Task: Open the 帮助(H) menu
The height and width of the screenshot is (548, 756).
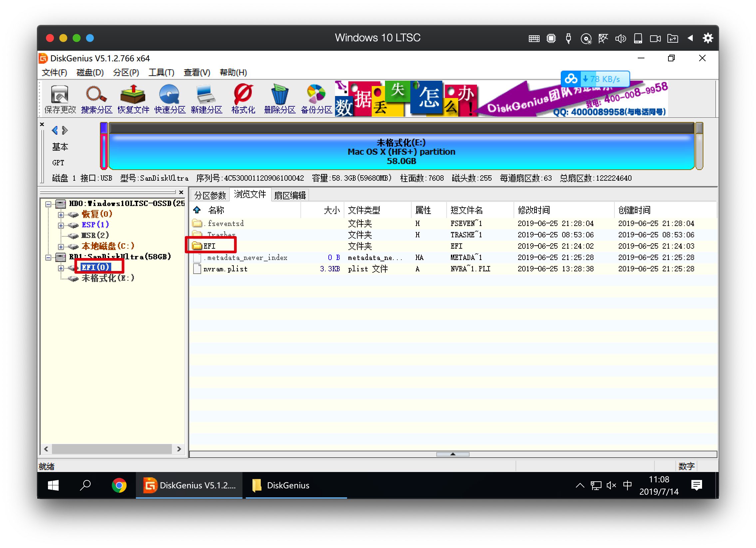Action: click(x=233, y=72)
